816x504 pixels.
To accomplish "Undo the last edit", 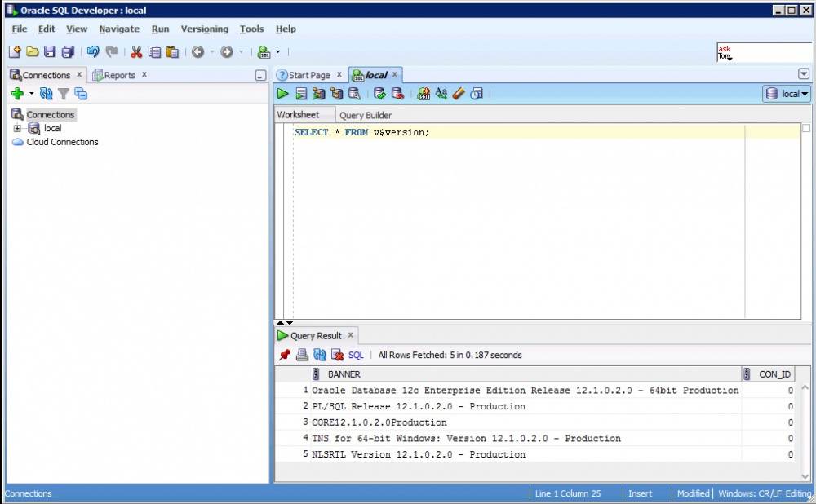I will point(93,51).
